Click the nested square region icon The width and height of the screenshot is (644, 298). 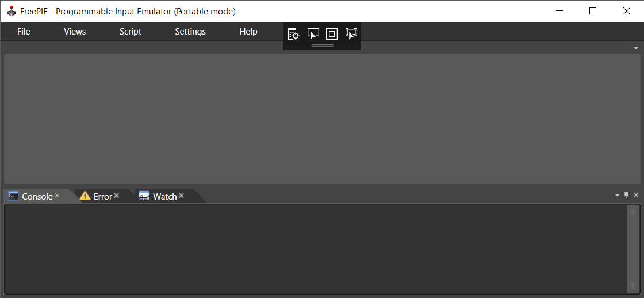point(332,34)
